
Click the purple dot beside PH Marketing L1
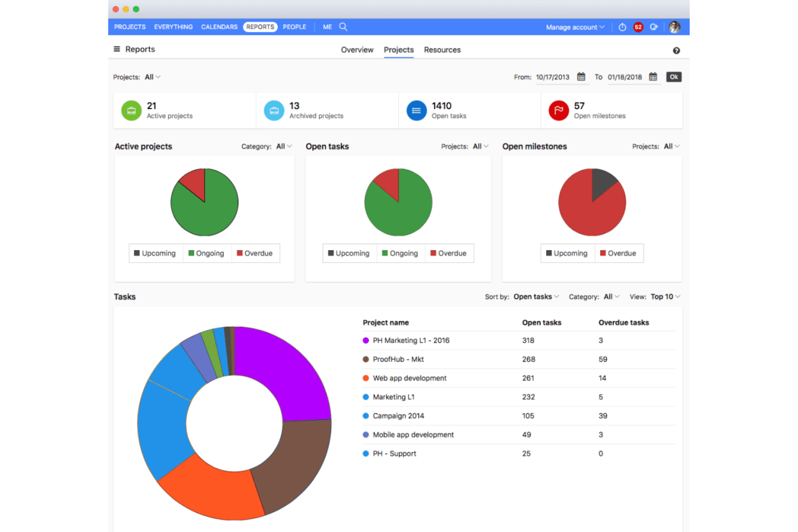click(x=365, y=340)
